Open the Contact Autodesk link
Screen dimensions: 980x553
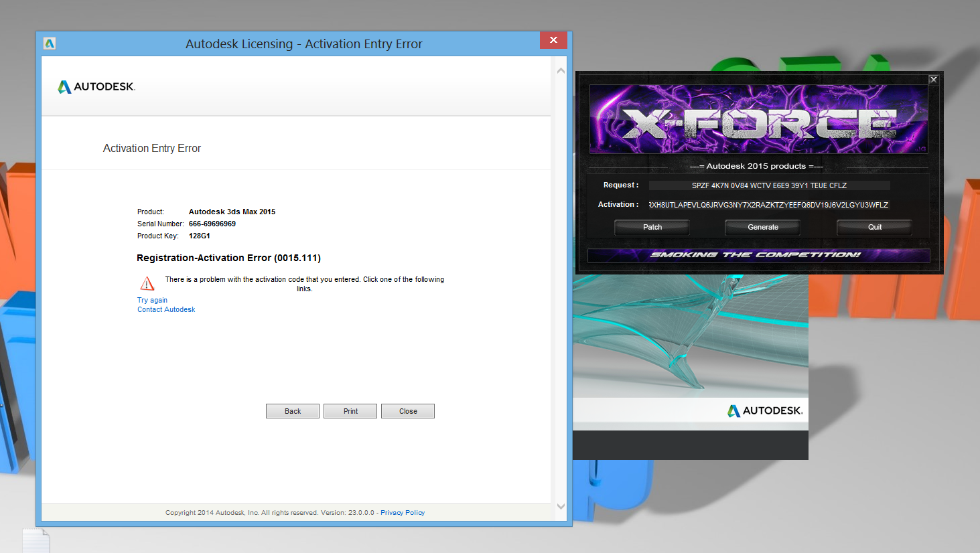(166, 309)
